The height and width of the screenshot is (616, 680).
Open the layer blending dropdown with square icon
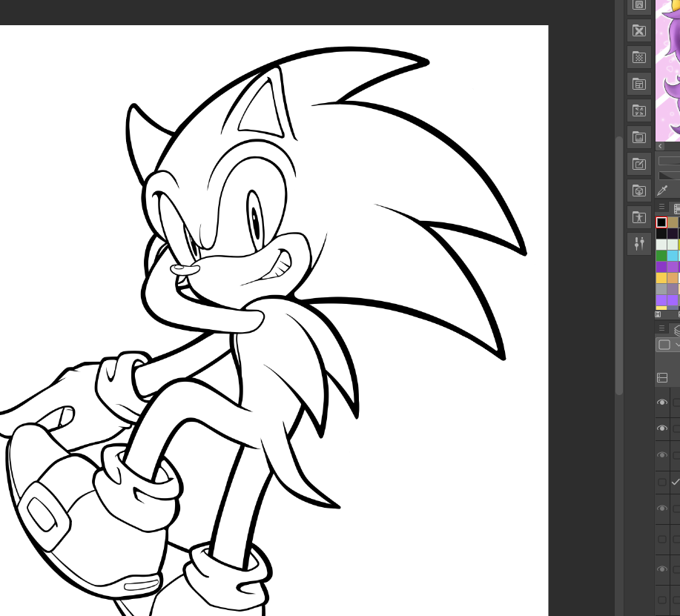[668, 345]
